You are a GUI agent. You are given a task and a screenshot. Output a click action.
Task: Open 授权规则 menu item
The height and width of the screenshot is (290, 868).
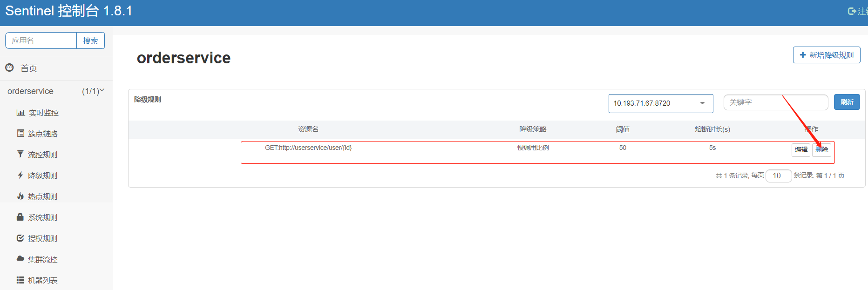click(43, 238)
